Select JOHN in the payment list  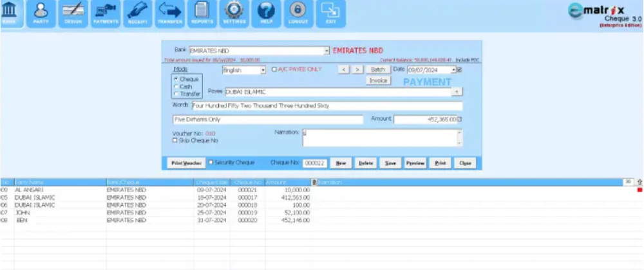[x=23, y=213]
